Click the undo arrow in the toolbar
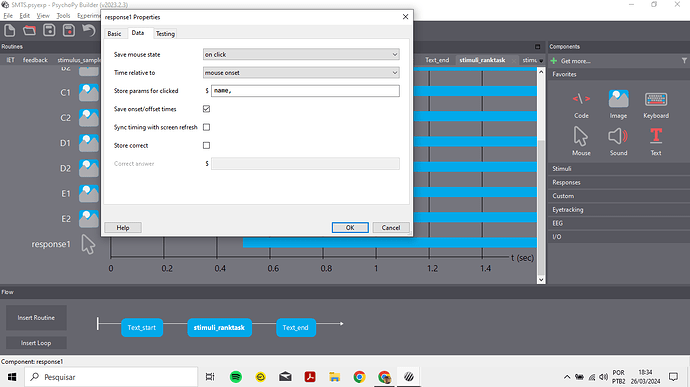 click(88, 30)
